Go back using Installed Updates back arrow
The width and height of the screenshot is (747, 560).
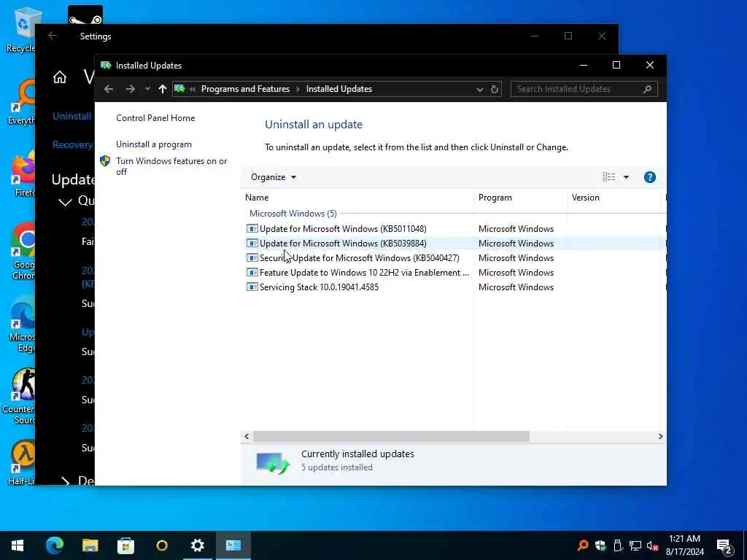point(109,89)
